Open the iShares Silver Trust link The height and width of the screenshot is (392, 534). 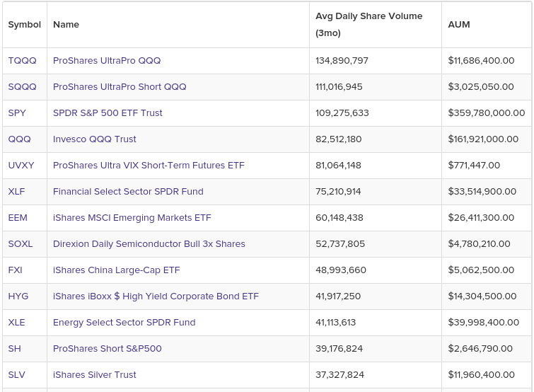pos(95,375)
